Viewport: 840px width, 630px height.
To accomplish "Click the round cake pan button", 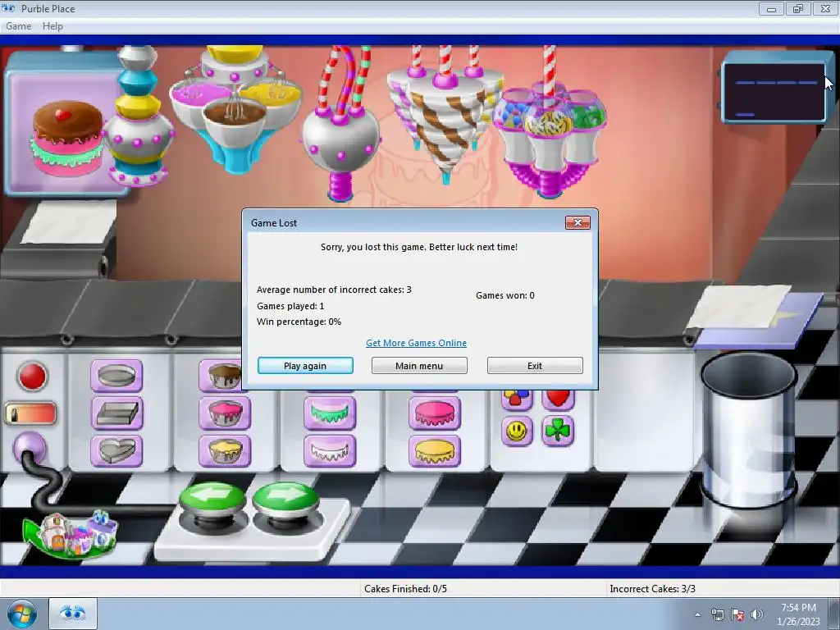I will [x=116, y=376].
